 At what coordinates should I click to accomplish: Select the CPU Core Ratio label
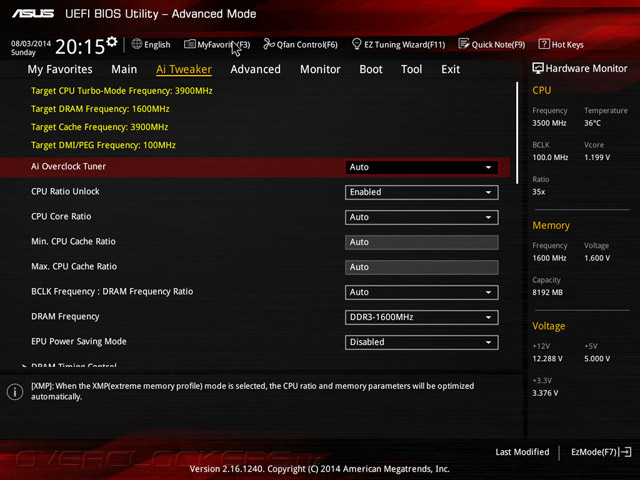pos(61,216)
